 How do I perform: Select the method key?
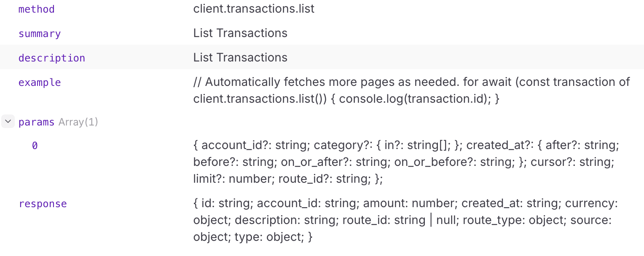(37, 9)
